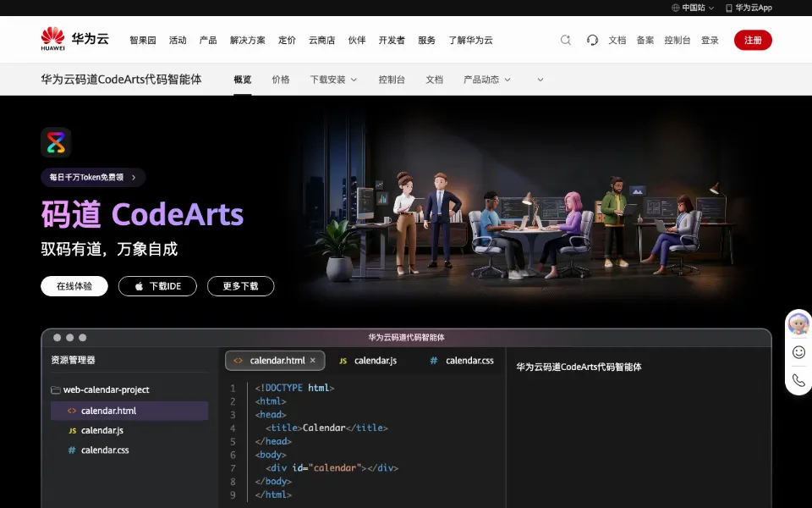The image size is (812, 508).
Task: Close the calendar.html editor tab
Action: click(x=313, y=361)
